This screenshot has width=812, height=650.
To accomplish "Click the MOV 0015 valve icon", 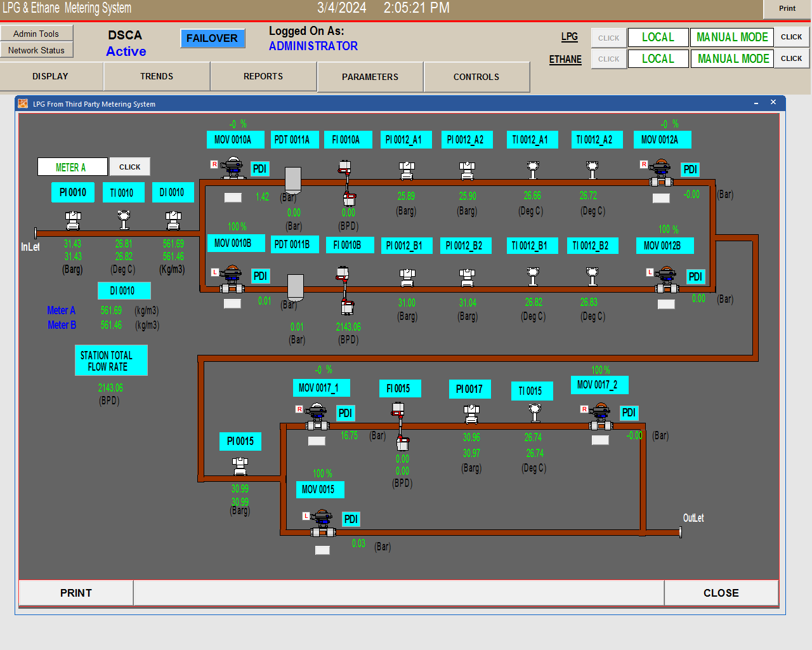I will pos(322,522).
